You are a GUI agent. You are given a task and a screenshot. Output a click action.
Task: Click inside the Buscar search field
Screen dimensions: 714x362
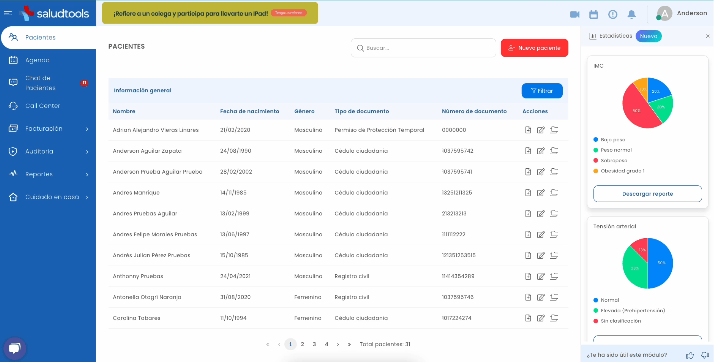pyautogui.click(x=423, y=48)
